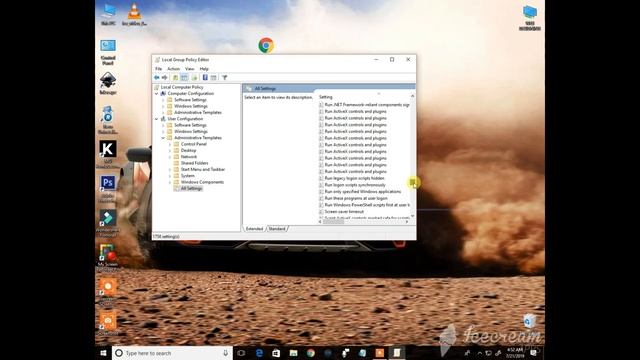Image resolution: width=640 pixels, height=360 pixels.
Task: Switch to the Standard tab
Action: click(x=277, y=229)
